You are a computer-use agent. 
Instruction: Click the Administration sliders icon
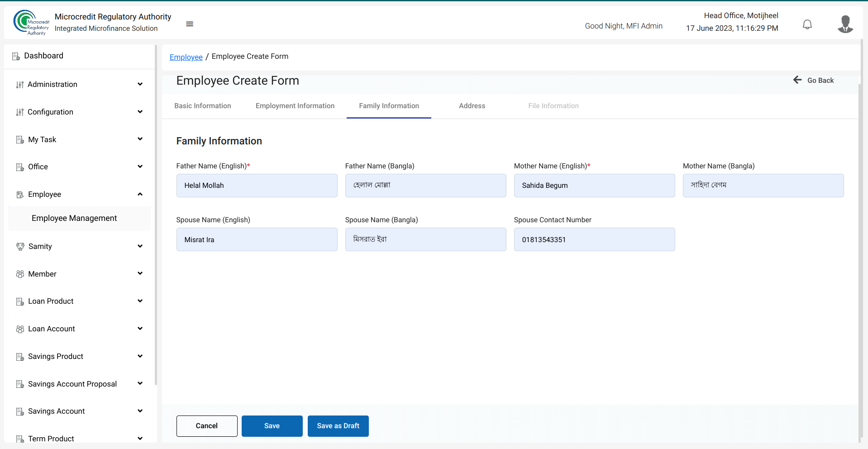[x=20, y=85]
